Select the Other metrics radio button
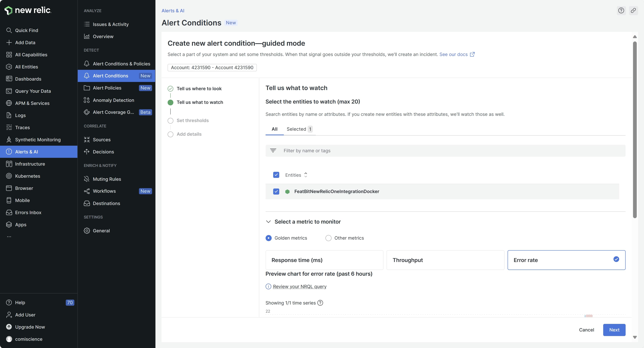 coord(328,238)
